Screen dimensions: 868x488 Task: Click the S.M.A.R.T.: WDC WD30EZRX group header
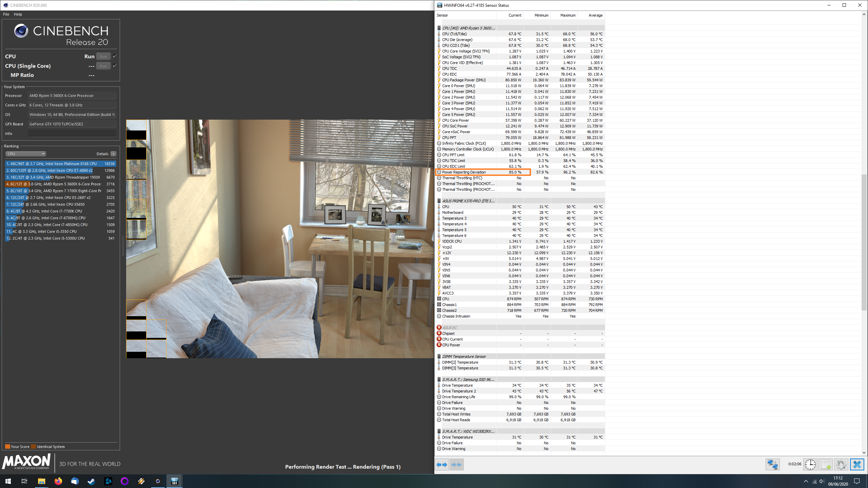pyautogui.click(x=520, y=431)
